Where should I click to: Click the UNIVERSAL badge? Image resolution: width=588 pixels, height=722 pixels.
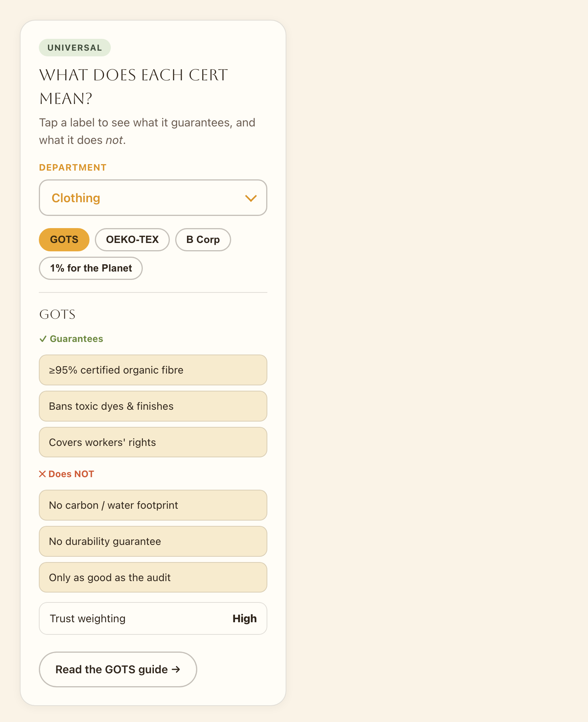pyautogui.click(x=75, y=48)
